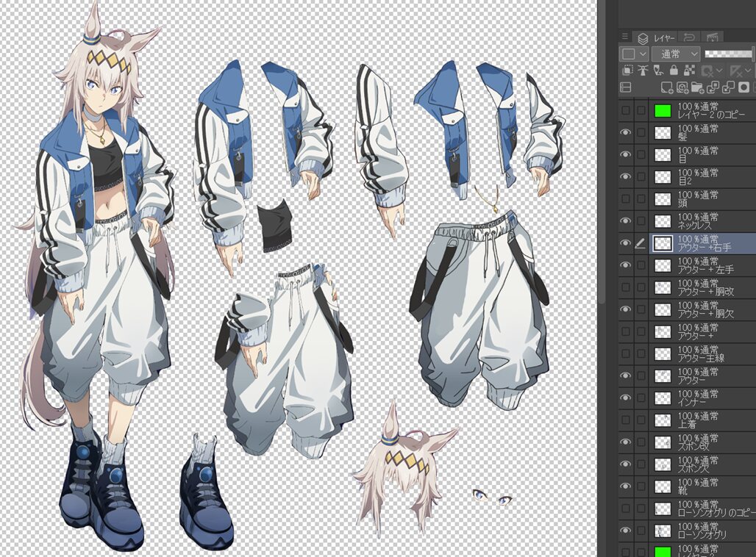The height and width of the screenshot is (557, 756).
Task: Toggle lock transparent pixels icon
Action: point(690,71)
